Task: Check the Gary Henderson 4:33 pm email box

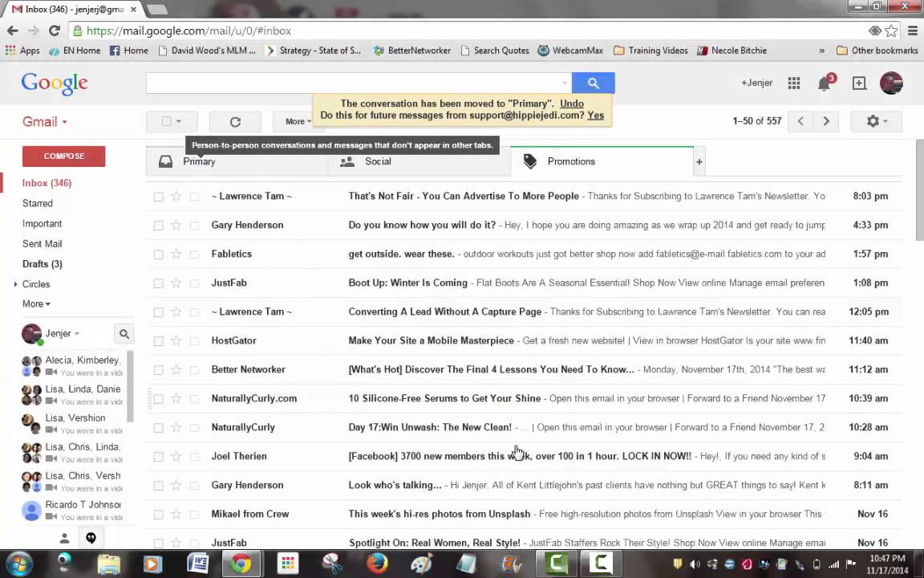Action: click(x=158, y=226)
